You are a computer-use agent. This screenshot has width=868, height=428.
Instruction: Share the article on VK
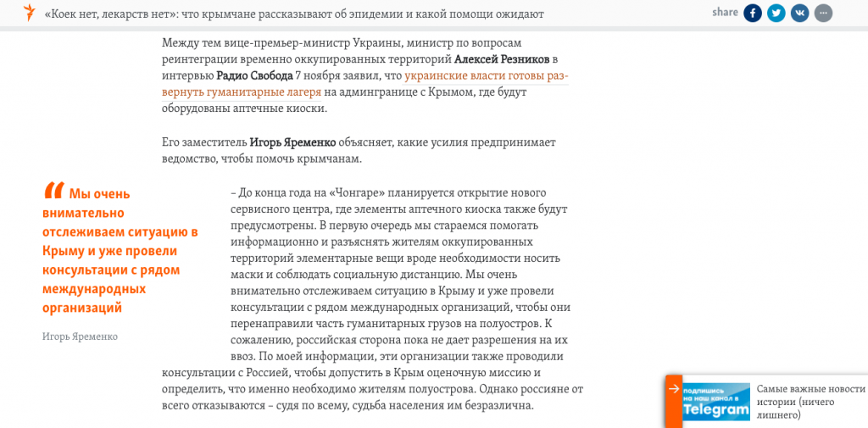click(800, 13)
